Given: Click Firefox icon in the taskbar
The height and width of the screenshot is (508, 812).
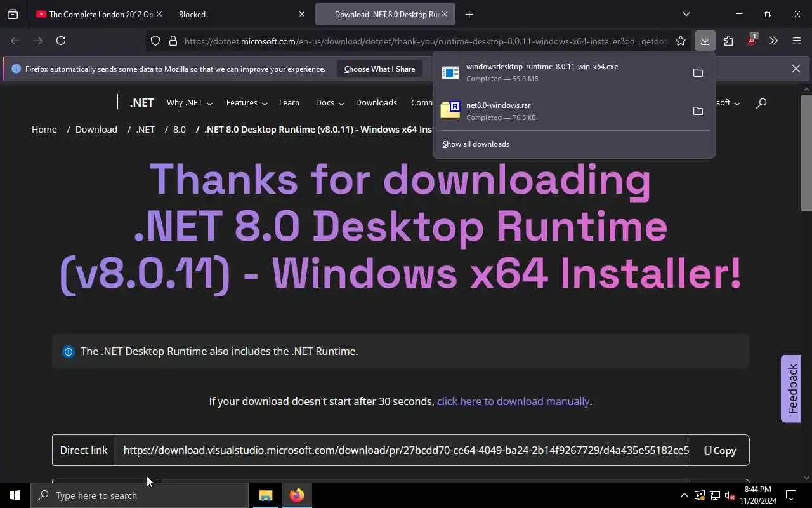Looking at the screenshot, I should 296,495.
